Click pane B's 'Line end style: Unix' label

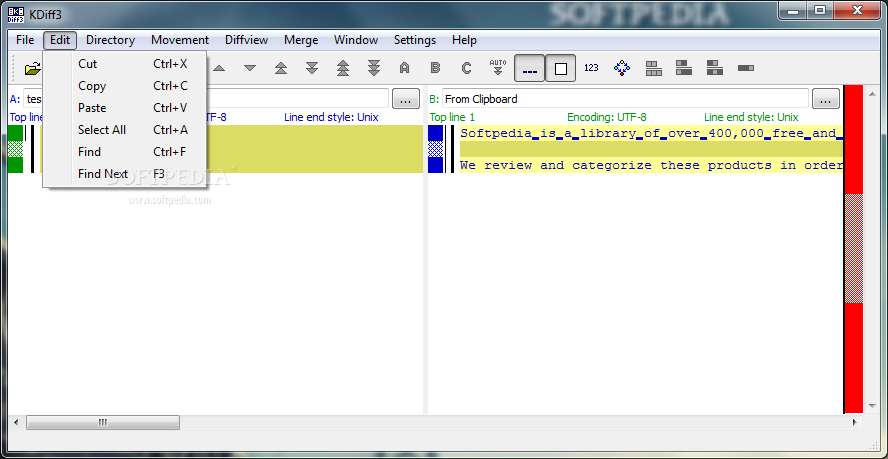pos(751,117)
